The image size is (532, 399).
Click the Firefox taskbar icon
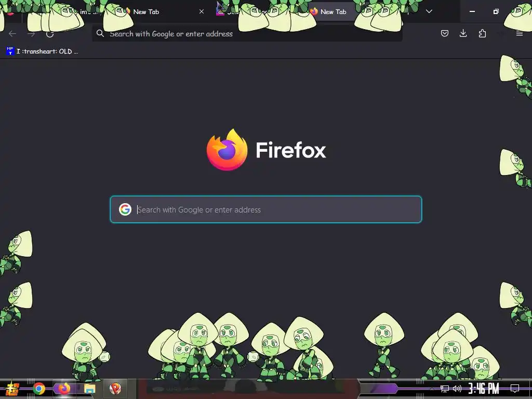pyautogui.click(x=64, y=389)
